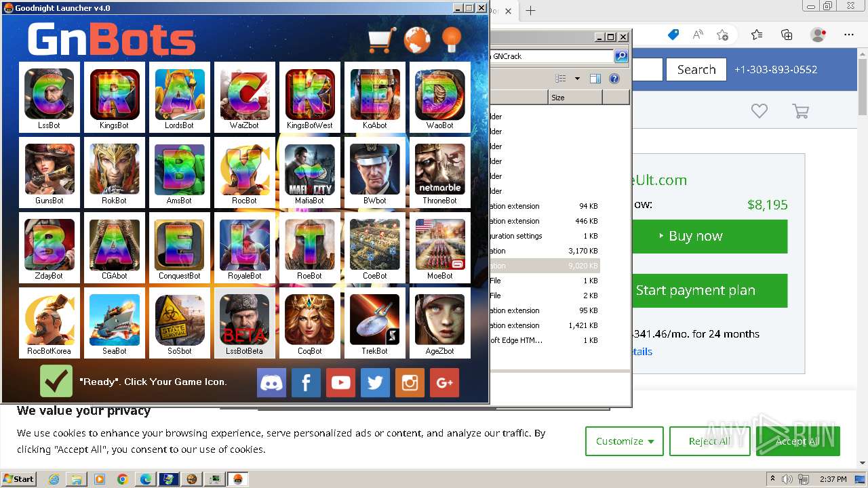This screenshot has width=868, height=488.
Task: Click the taskbar clock 2:37 PM
Action: click(832, 479)
